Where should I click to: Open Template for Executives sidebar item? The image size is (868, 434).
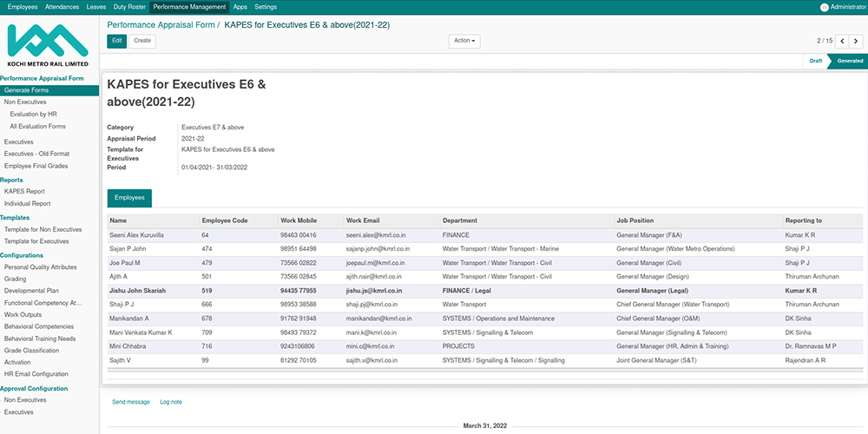(36, 240)
